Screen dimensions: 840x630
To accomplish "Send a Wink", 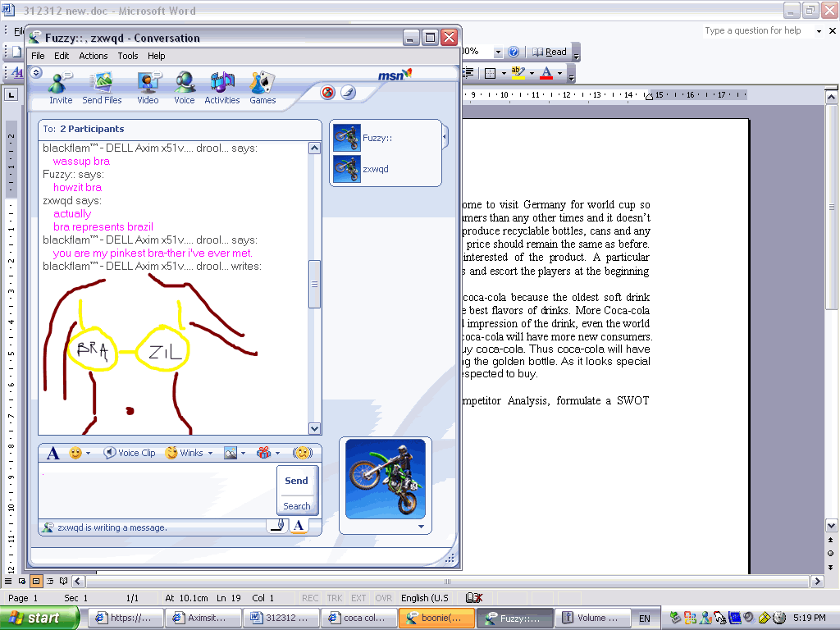I will click(x=185, y=453).
